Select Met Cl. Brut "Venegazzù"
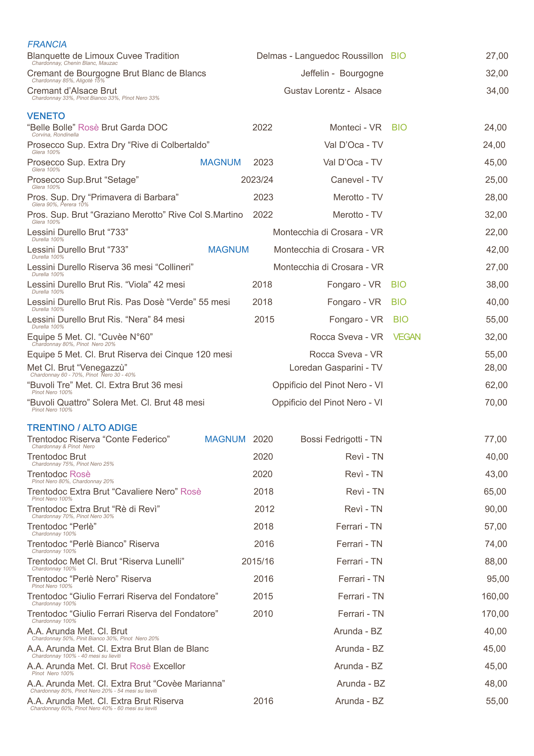This screenshot has height=756, width=534. (77, 367)
